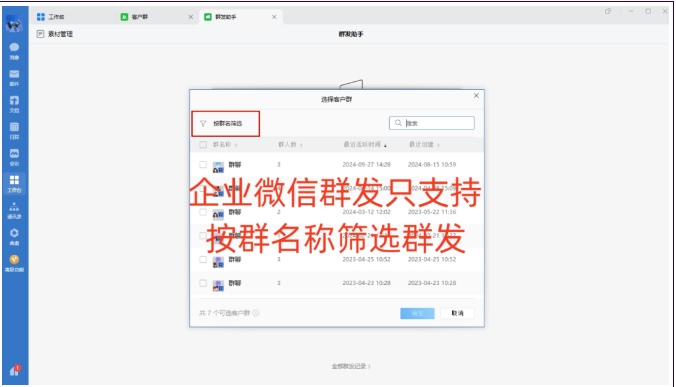Sort by the 群名称 column
676x387 pixels.
(225, 145)
